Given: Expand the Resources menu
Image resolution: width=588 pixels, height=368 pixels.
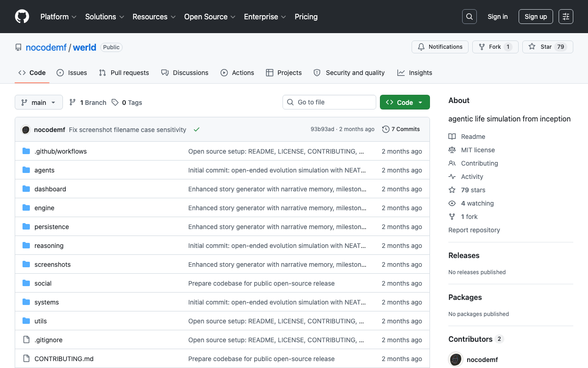Looking at the screenshot, I should 154,17.
